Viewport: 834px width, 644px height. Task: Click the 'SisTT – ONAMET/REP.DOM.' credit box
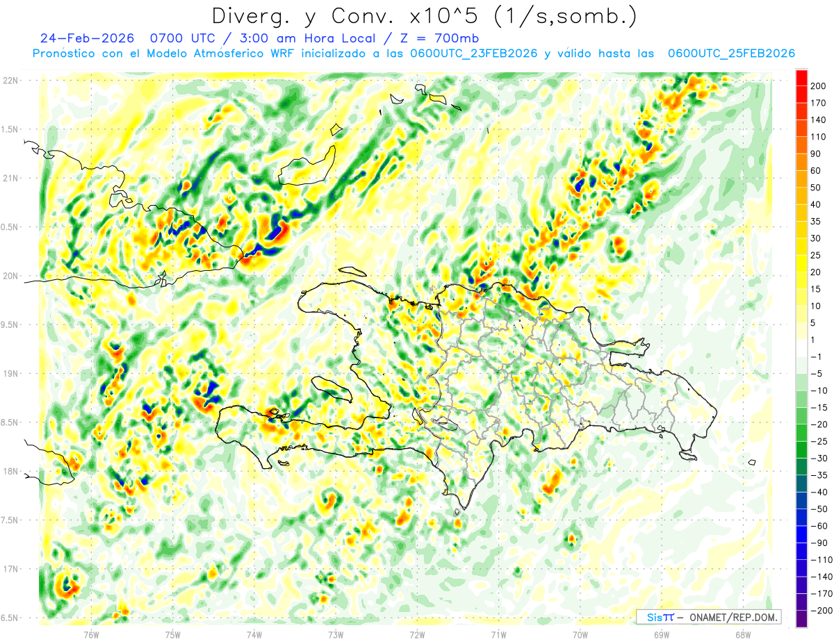pos(708,617)
